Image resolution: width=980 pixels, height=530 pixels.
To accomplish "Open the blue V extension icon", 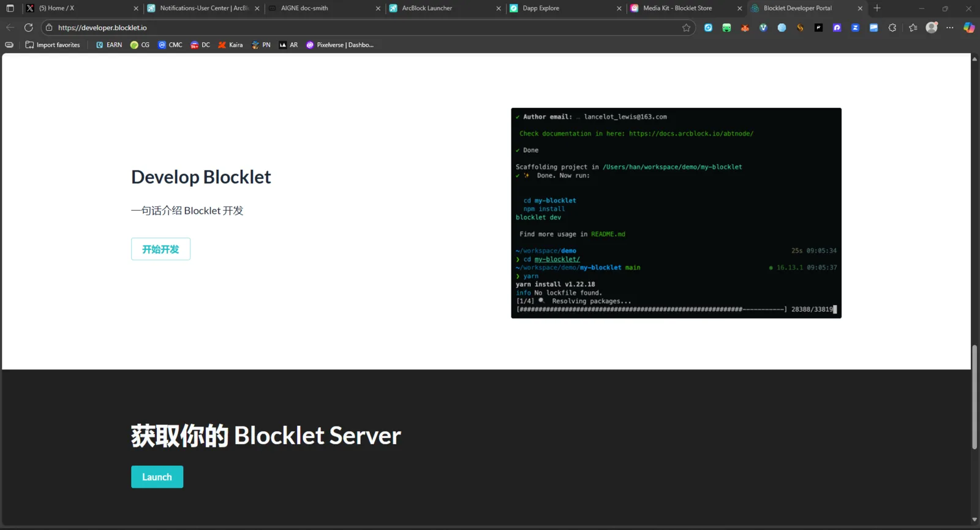I will pos(763,28).
